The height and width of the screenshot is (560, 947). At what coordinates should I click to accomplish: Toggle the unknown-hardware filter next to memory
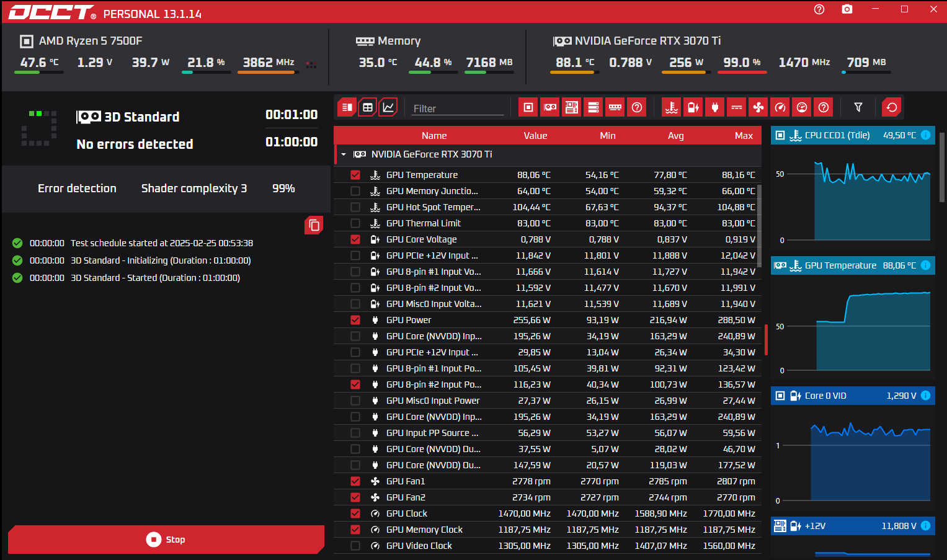(637, 107)
